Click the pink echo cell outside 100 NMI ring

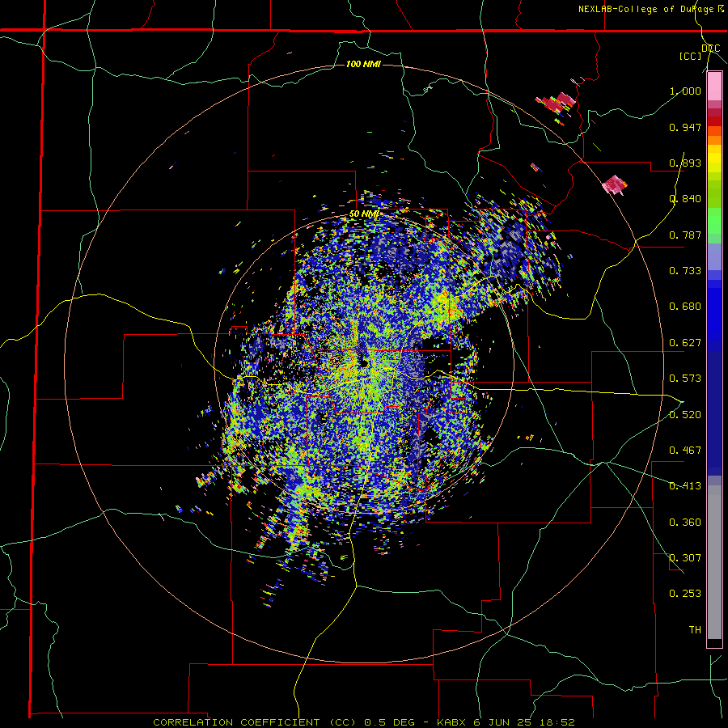pos(615,184)
